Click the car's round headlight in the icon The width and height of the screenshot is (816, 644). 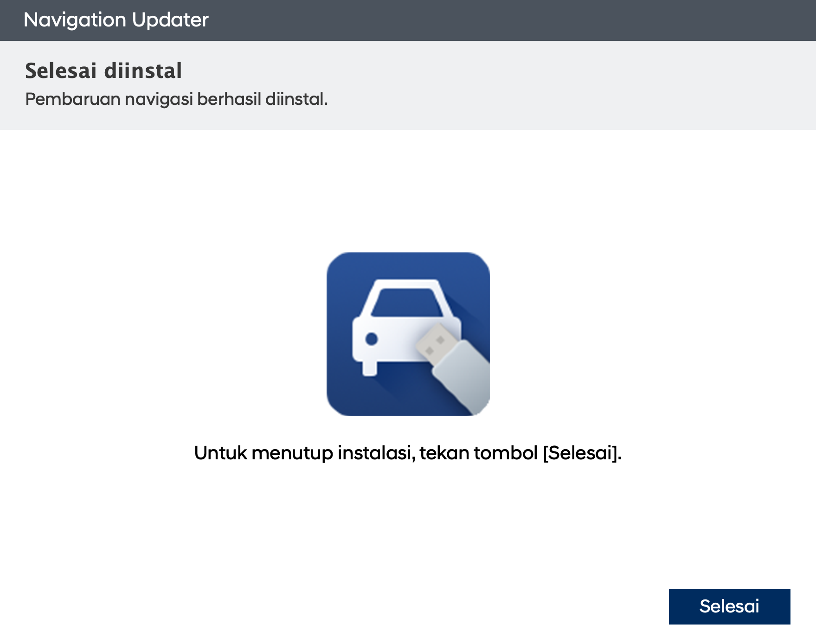tap(371, 339)
